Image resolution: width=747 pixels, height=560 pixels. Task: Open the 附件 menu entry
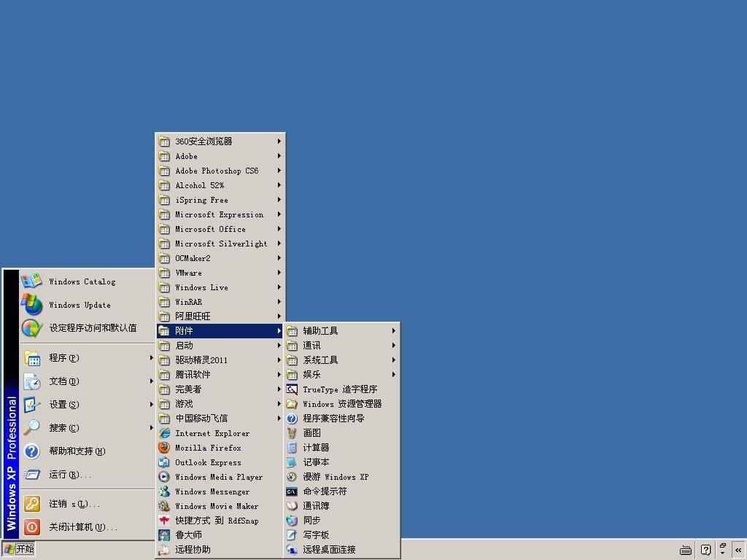[x=220, y=331]
